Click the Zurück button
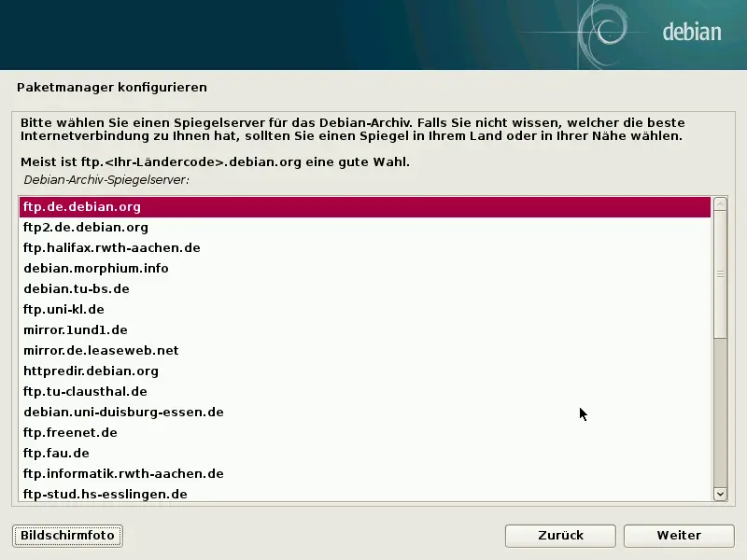Screen dimensions: 747x560 point(559,536)
